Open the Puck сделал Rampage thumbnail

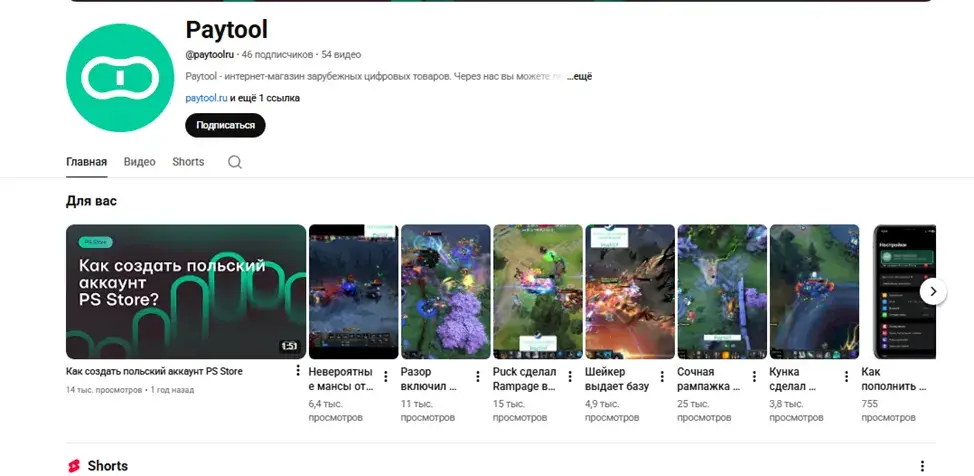[x=538, y=291]
